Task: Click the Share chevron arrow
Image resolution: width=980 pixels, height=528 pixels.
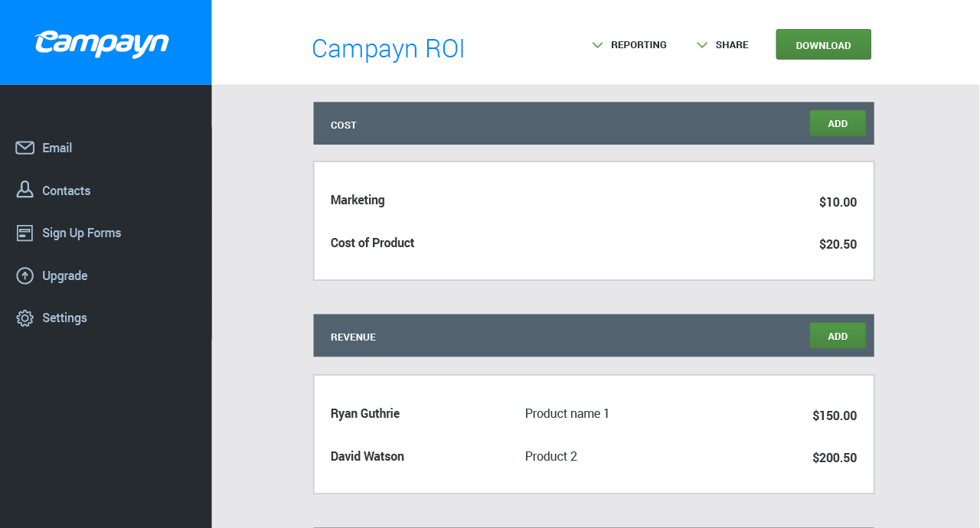Action: 702,45
